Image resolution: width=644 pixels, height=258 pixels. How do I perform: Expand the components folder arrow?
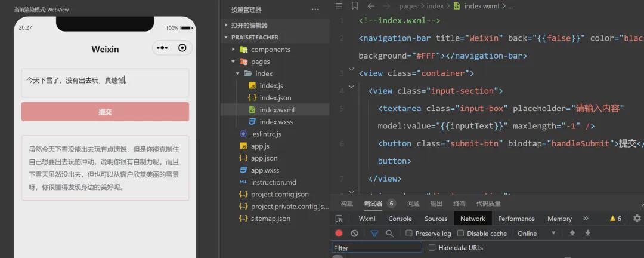[x=233, y=50]
